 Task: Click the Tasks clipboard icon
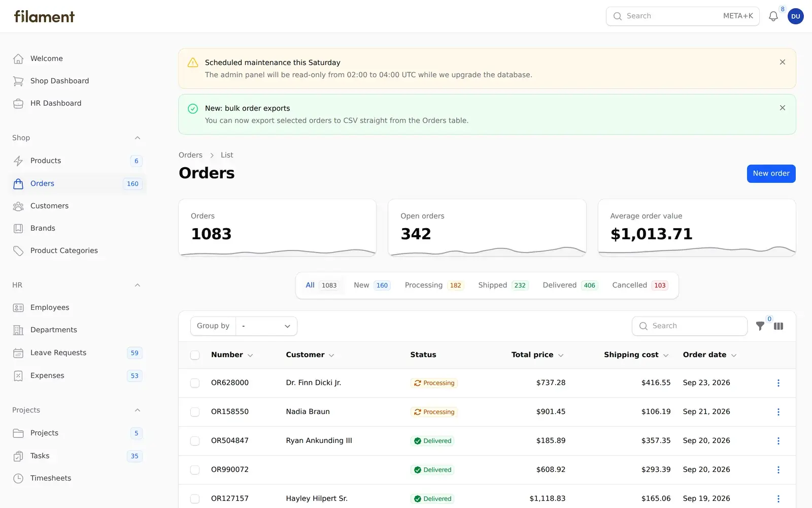point(18,456)
